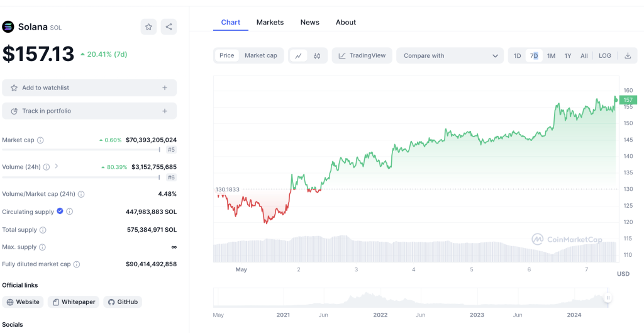The image size is (644, 333).
Task: Open the share icon next to Solana
Action: pos(169,27)
